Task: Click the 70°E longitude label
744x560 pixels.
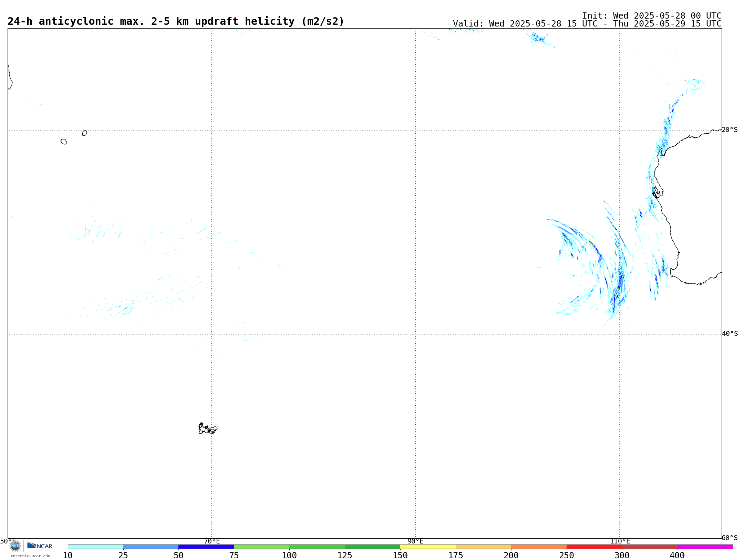Action: [x=212, y=541]
